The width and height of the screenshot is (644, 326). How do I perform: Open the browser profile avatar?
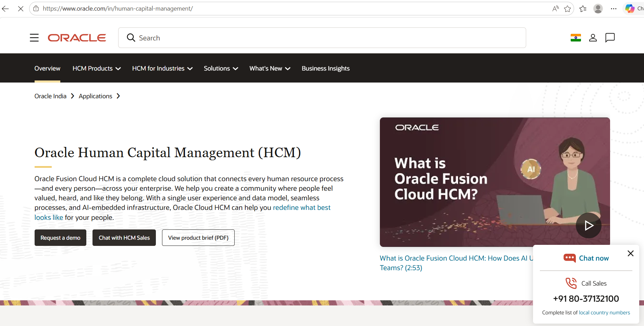pyautogui.click(x=598, y=9)
